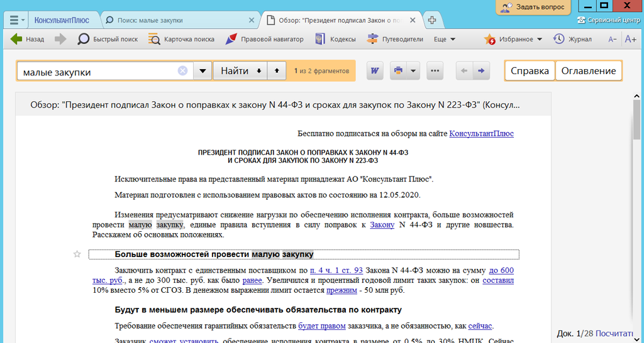Export document to Word
Image resolution: width=644 pixels, height=343 pixels.
pos(375,71)
